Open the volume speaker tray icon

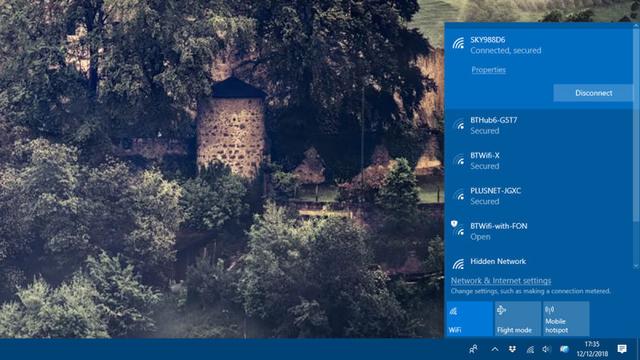(547, 349)
